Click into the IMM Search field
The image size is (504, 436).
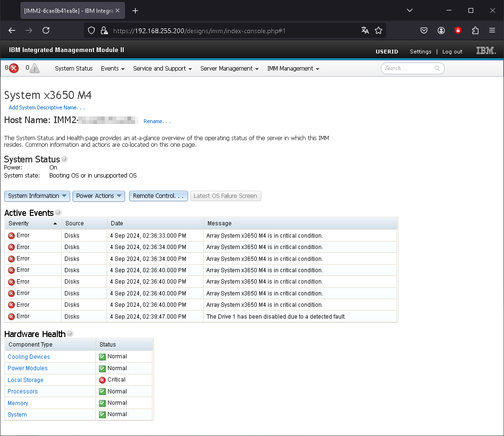(x=408, y=69)
